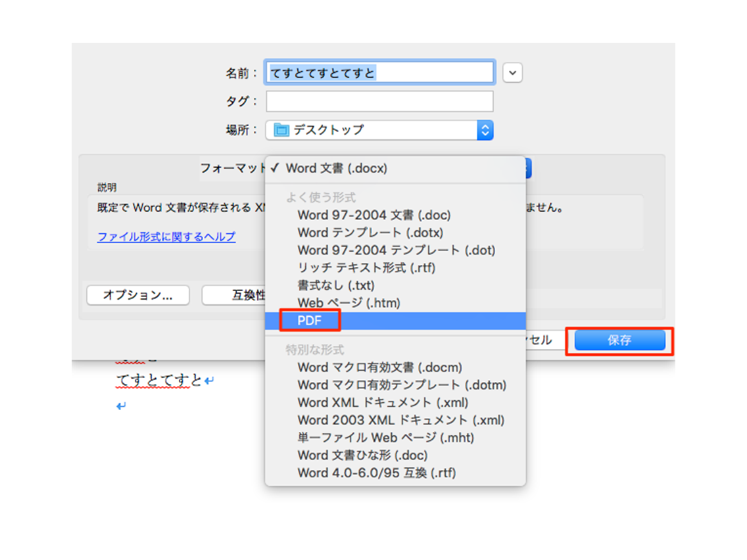This screenshot has height=560, width=747.
Task: Choose Word 2003 XML ドキュメント (.xml)
Action: click(395, 421)
